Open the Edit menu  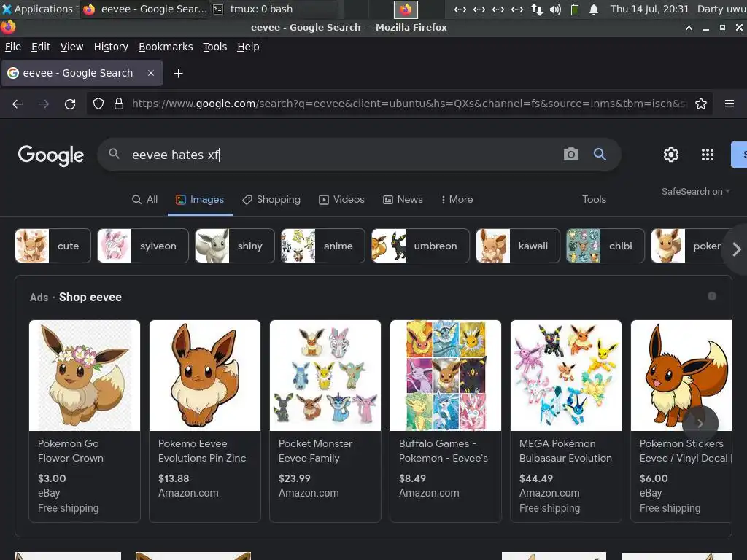pos(41,47)
